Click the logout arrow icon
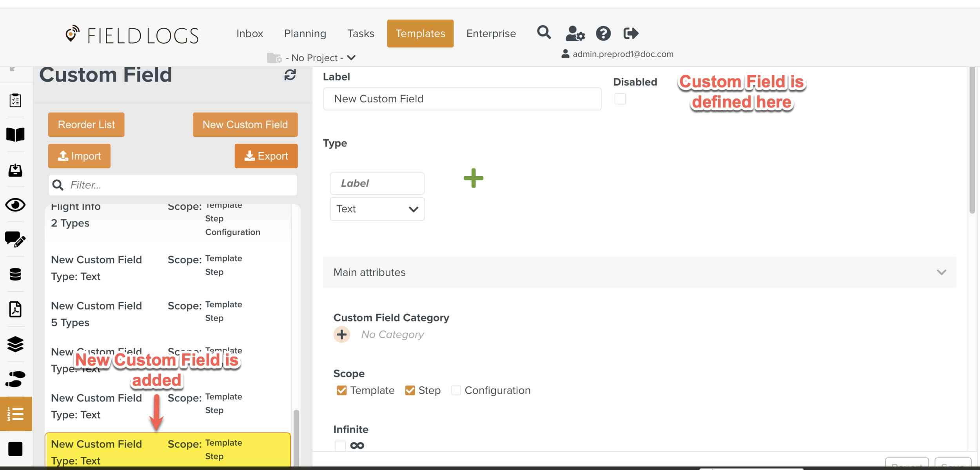The width and height of the screenshot is (980, 470). 631,33
